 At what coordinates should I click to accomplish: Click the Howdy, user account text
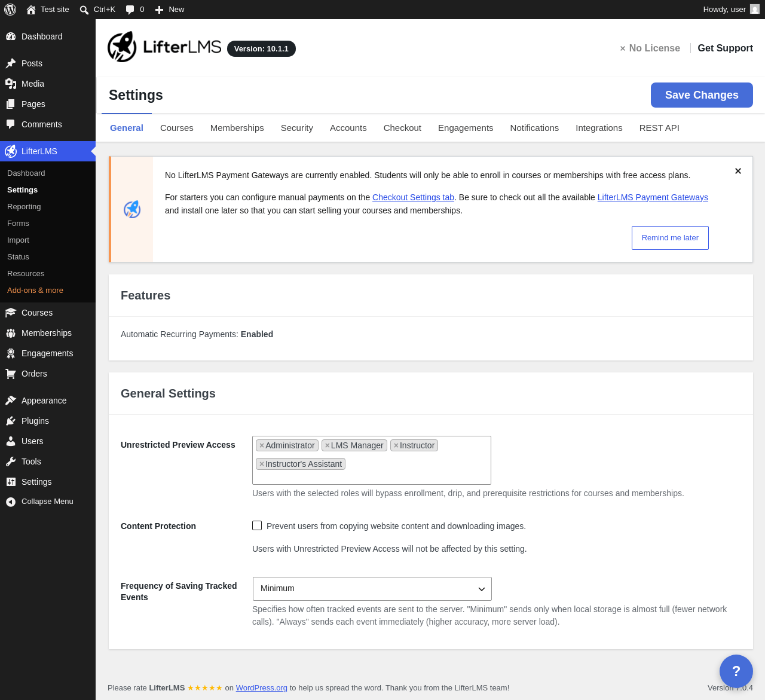(x=724, y=10)
